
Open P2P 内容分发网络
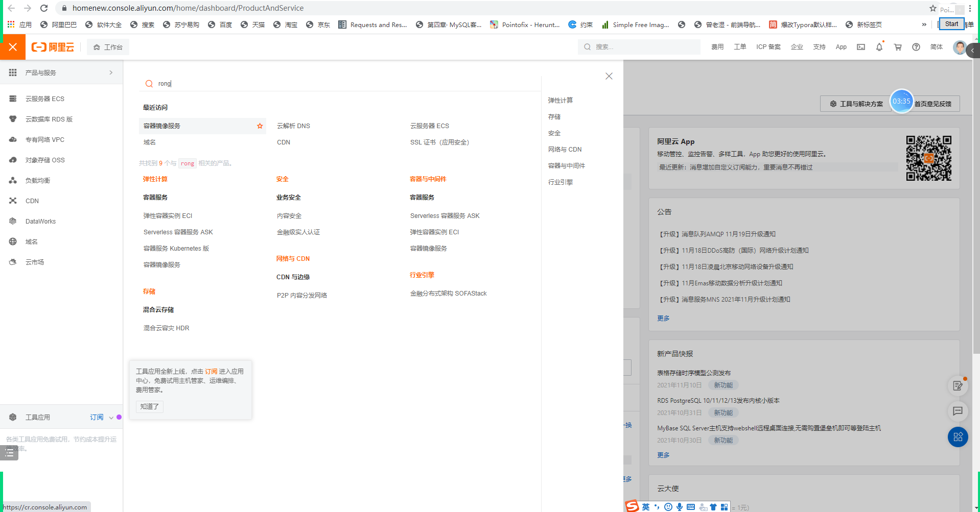pyautogui.click(x=302, y=296)
